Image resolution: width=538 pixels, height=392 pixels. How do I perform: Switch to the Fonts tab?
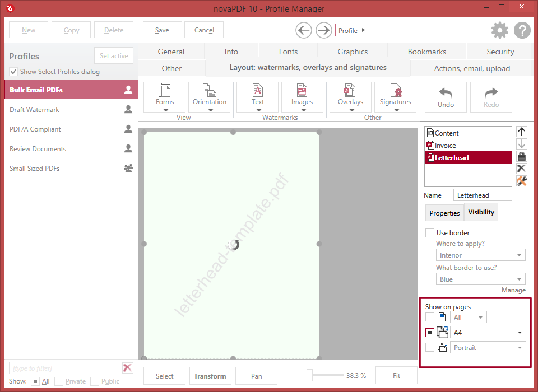pyautogui.click(x=288, y=52)
